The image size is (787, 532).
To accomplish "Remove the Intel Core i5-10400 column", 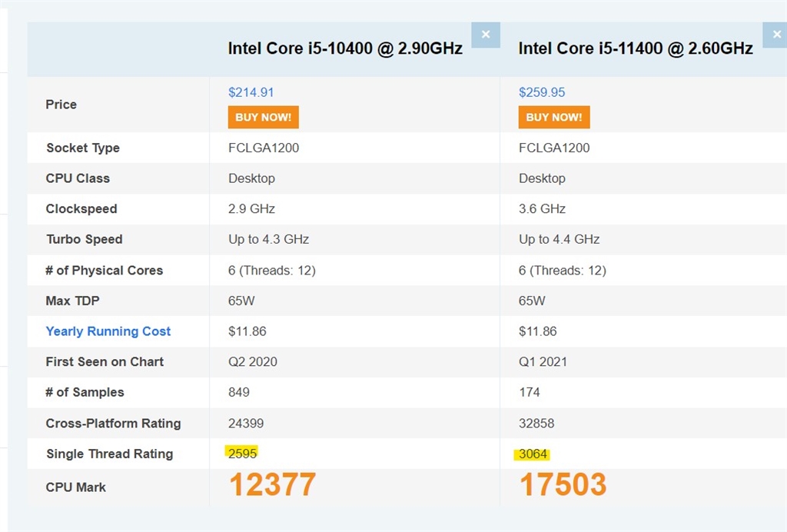I will click(x=486, y=35).
